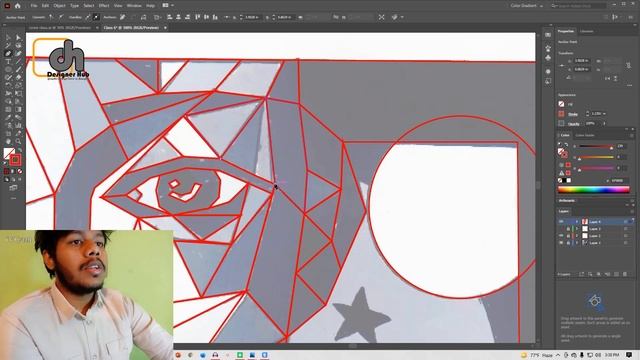Screen dimensions: 640x360
Task: Select the Direct Selection tool
Action: coord(18,38)
